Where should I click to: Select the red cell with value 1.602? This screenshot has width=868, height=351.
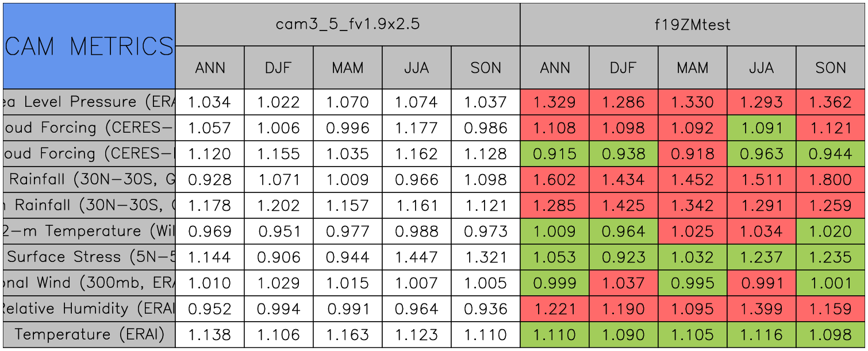(554, 180)
